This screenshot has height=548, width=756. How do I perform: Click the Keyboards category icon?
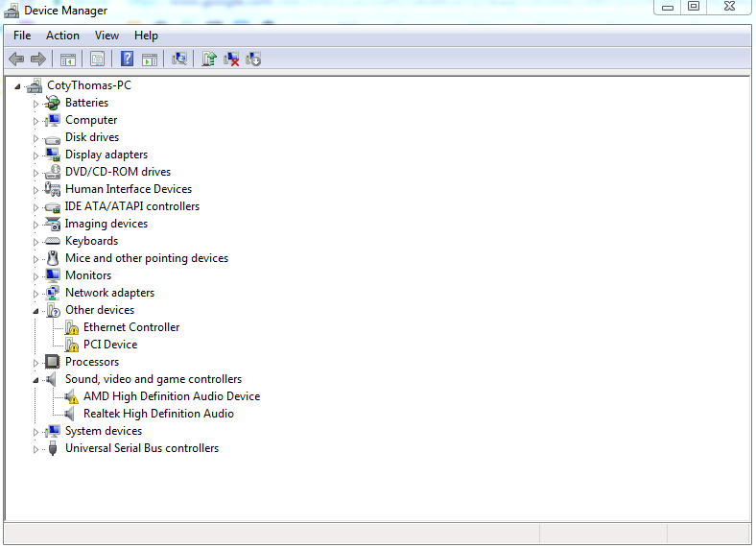tap(52, 241)
